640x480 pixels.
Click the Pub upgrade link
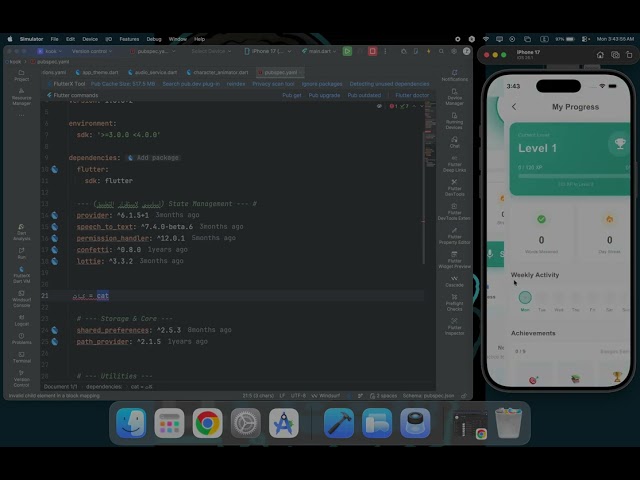[x=324, y=95]
